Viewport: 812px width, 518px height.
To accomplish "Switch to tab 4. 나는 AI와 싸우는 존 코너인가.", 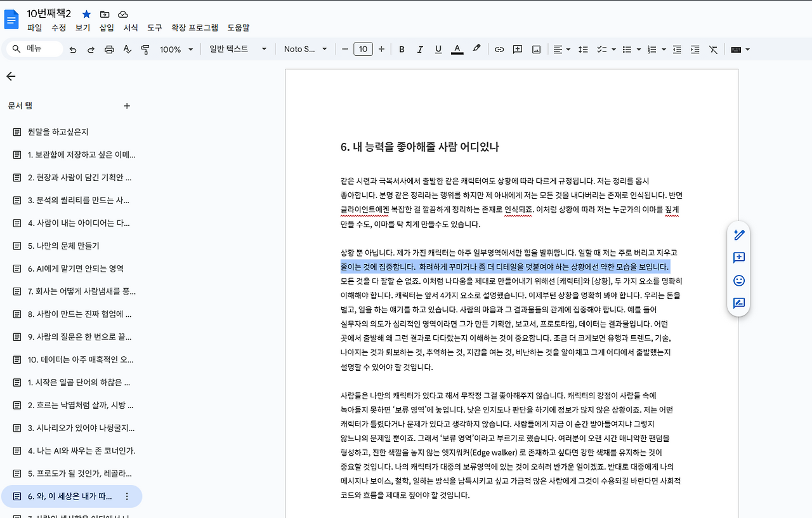I will point(72,451).
